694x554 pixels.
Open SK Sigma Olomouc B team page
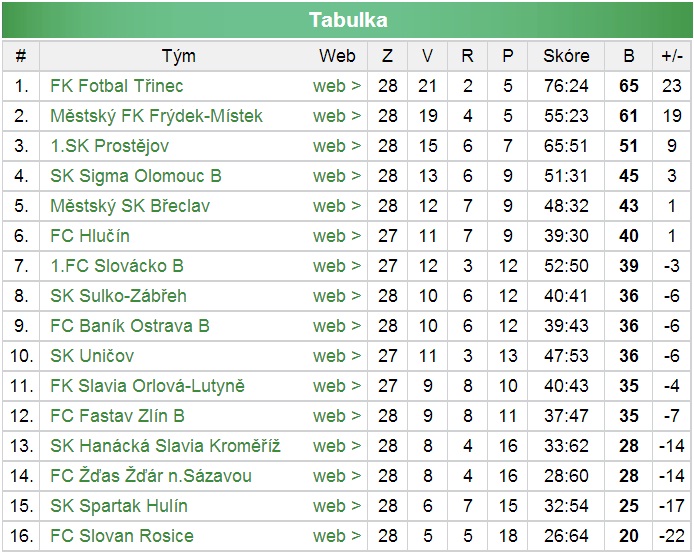135,176
